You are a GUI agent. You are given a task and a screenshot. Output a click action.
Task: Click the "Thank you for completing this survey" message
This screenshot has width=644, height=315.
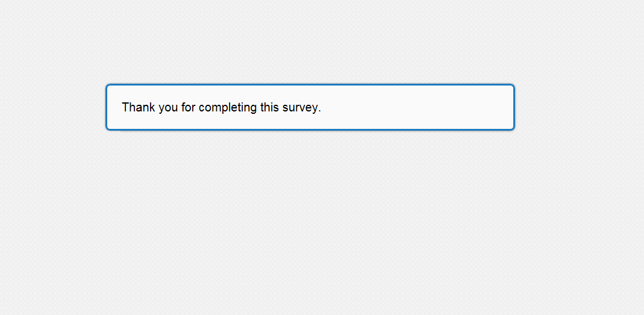221,108
